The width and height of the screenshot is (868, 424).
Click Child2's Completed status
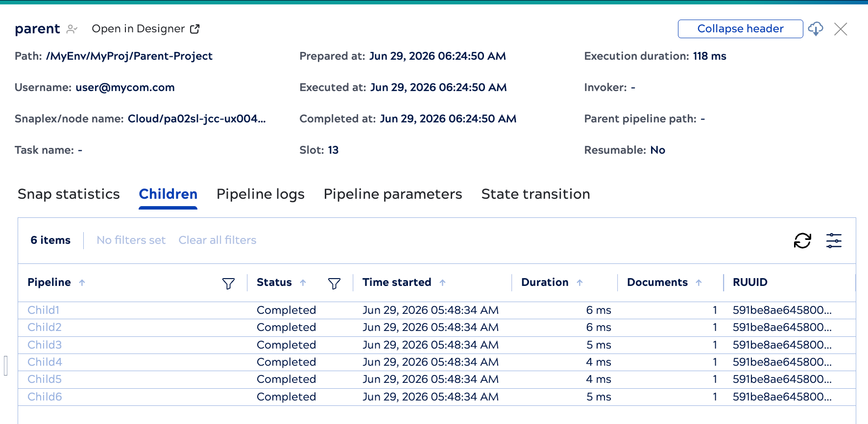pos(286,327)
